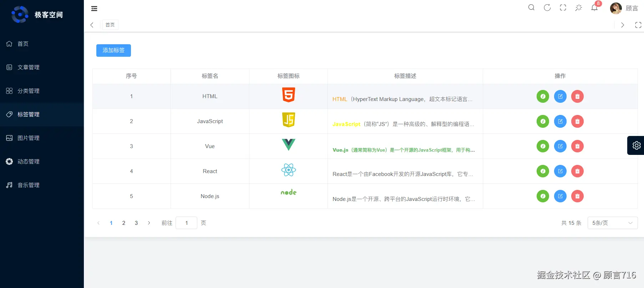Delete the React tag row
Screen dimensions: 644x288
coord(577,171)
